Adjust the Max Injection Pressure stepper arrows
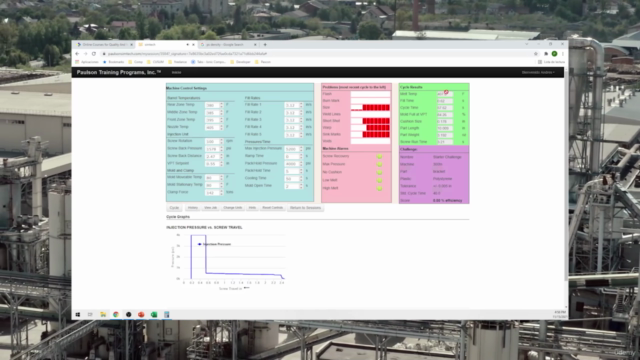640x360 pixels. tap(301, 149)
